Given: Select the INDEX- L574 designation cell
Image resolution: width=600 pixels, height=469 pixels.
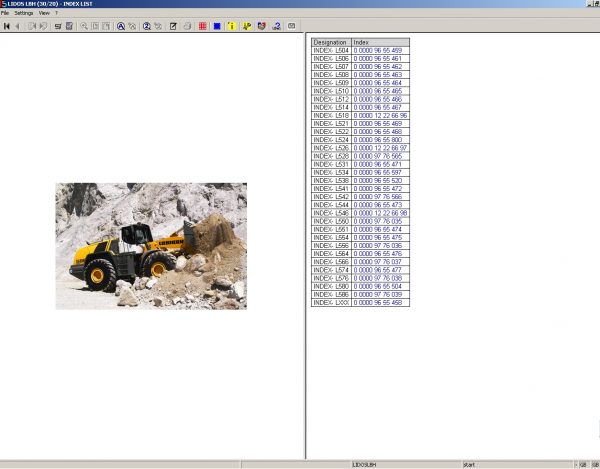Looking at the screenshot, I should [331, 270].
